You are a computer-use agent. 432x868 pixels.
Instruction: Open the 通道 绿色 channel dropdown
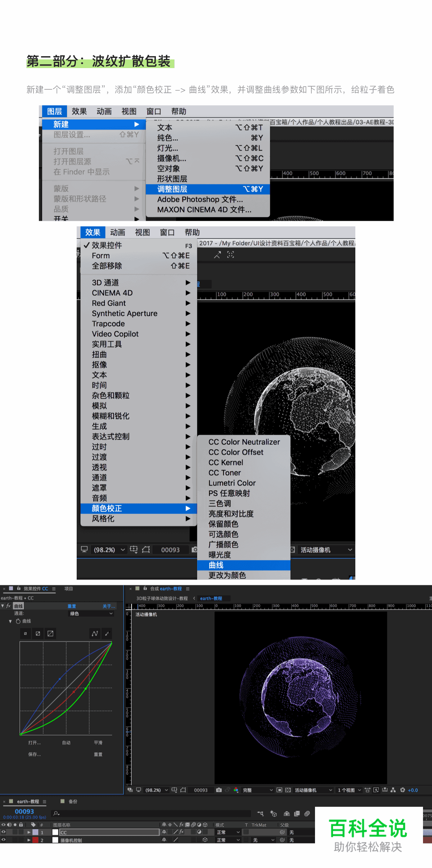point(91,613)
